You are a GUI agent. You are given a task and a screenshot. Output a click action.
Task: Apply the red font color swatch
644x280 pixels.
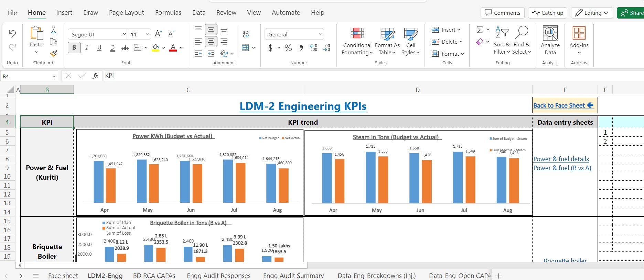pyautogui.click(x=173, y=48)
